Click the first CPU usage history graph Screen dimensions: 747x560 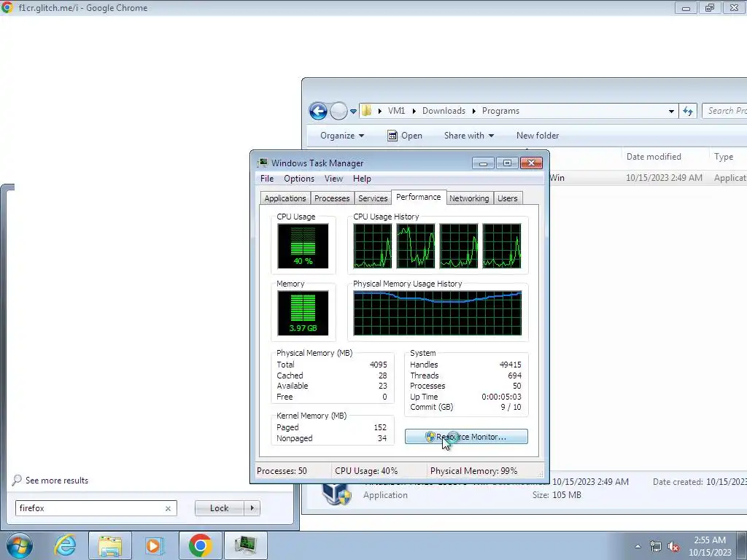coord(372,246)
